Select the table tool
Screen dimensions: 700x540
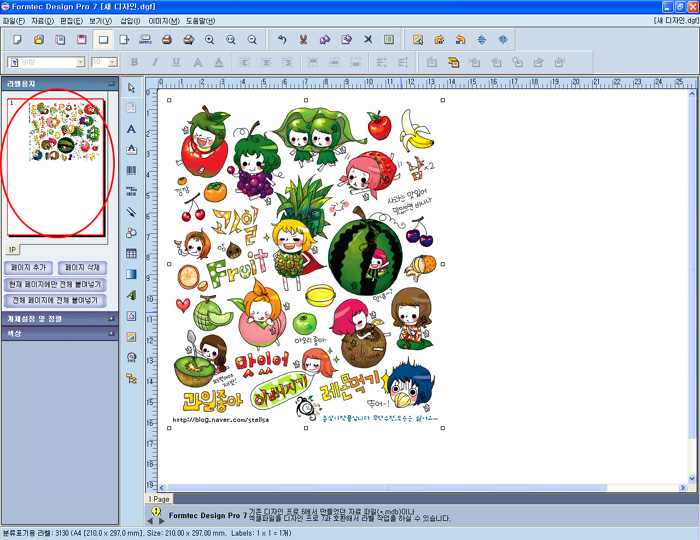tap(131, 253)
